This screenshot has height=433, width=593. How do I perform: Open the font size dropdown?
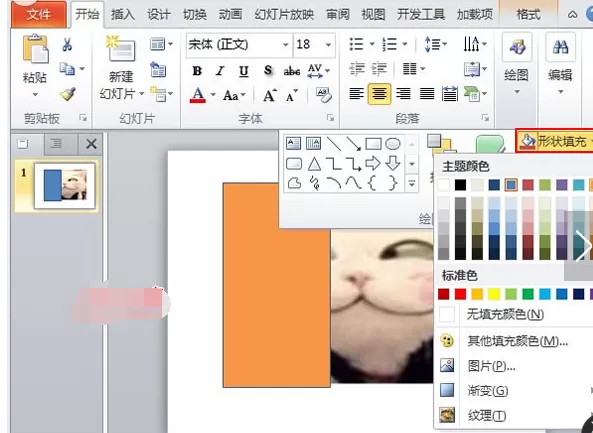[x=328, y=45]
